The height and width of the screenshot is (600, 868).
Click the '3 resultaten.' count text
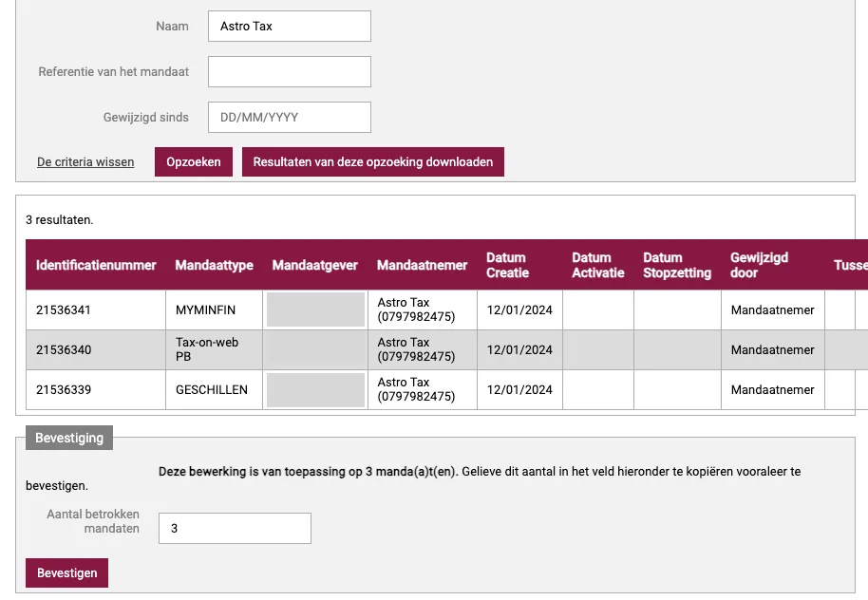pyautogui.click(x=59, y=219)
